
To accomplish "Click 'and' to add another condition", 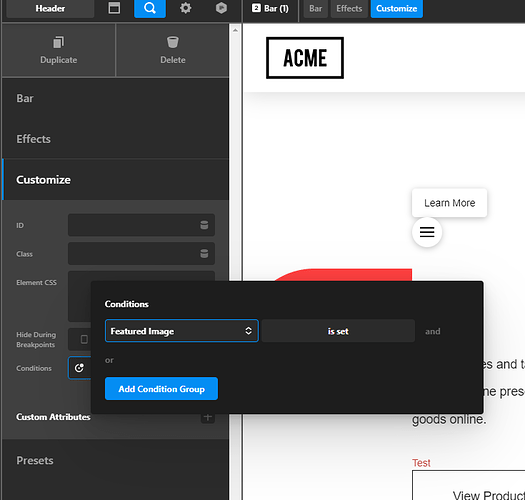I will 433,331.
